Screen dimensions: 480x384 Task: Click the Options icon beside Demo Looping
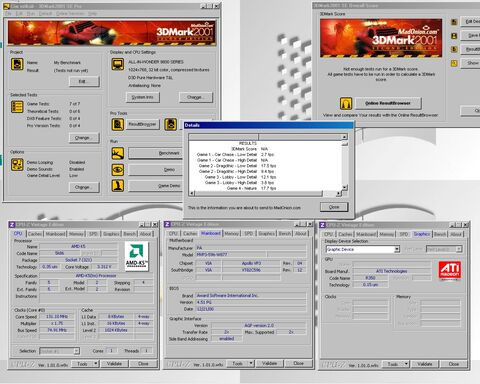click(17, 165)
